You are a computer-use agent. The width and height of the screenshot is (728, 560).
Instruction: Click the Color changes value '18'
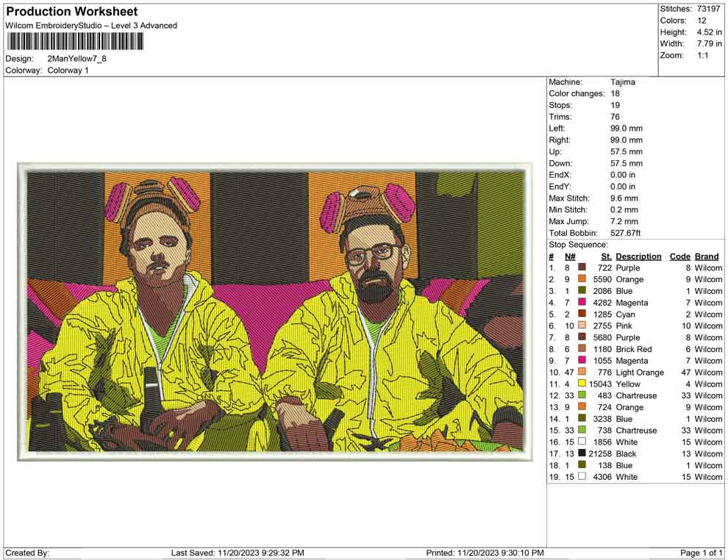pos(615,94)
